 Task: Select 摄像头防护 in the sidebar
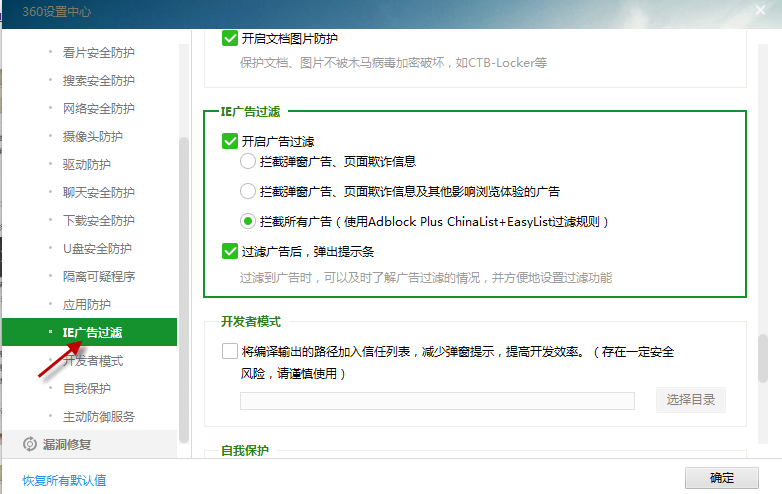coord(92,136)
